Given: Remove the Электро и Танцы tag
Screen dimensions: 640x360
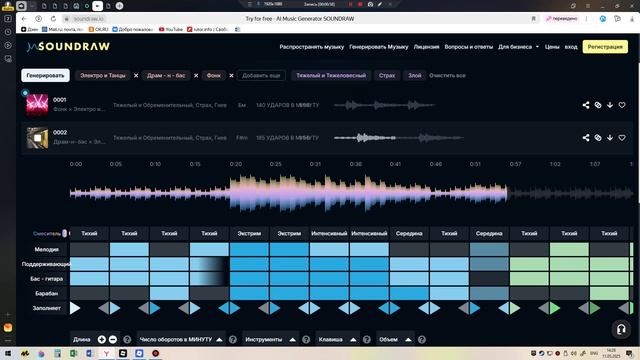Looking at the screenshot, I should (x=136, y=76).
